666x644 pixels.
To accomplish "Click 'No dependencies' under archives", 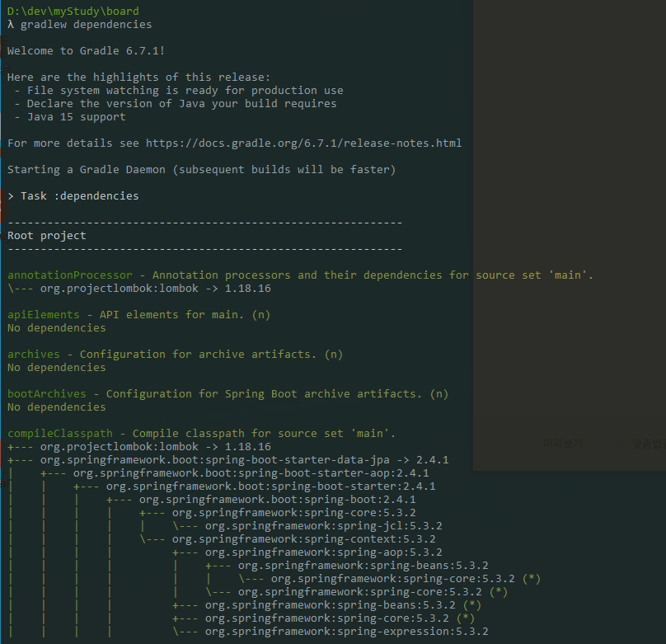I will pyautogui.click(x=57, y=368).
